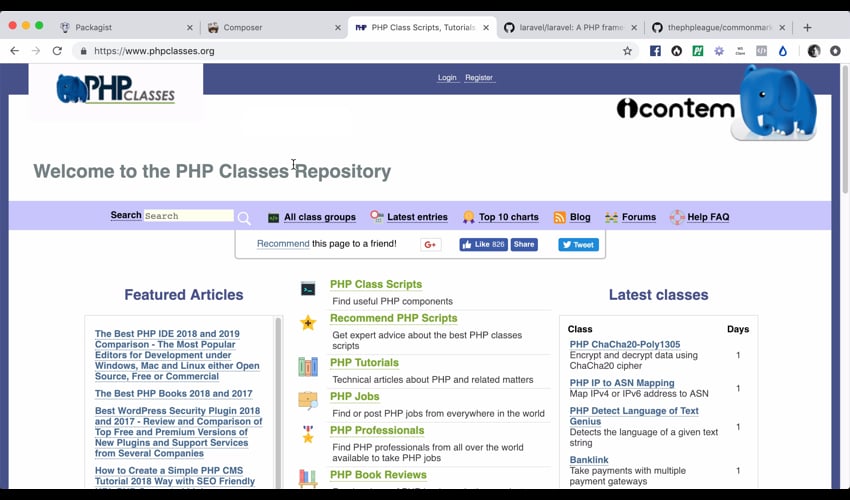
Task: Open Top 10 charts page
Action: pyautogui.click(x=508, y=217)
